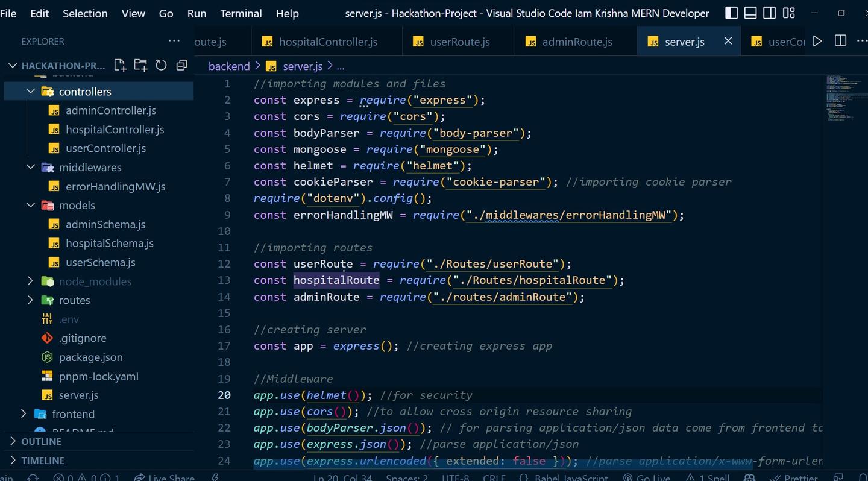Open pnpm-lock.yaml in the file tree
The height and width of the screenshot is (481, 868).
[x=99, y=376]
